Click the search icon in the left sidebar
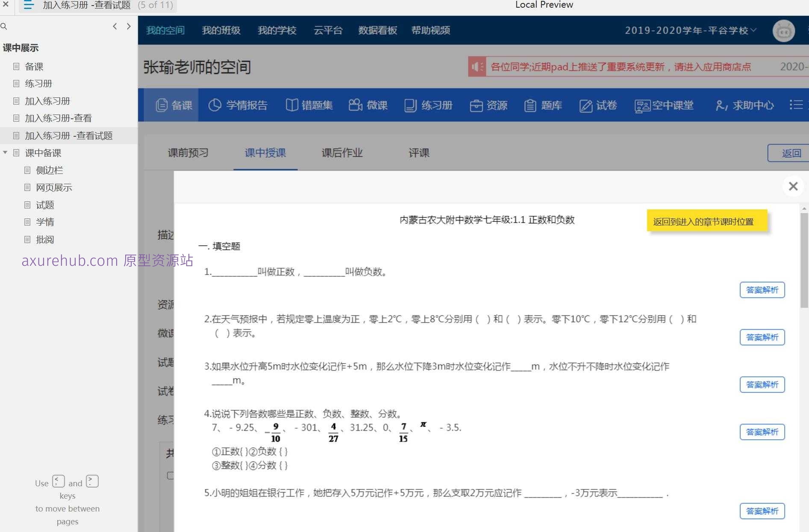Screen dimensions: 809x532 [4, 26]
